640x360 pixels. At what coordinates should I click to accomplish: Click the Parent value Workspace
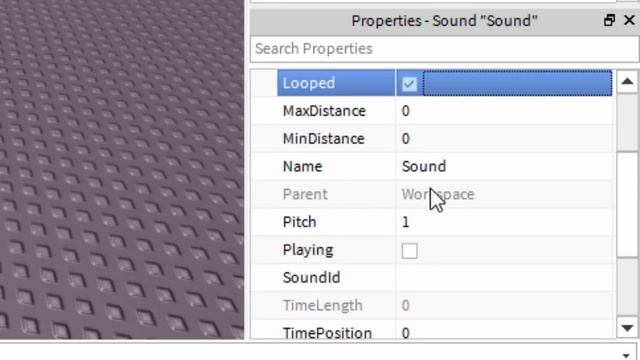(x=438, y=194)
